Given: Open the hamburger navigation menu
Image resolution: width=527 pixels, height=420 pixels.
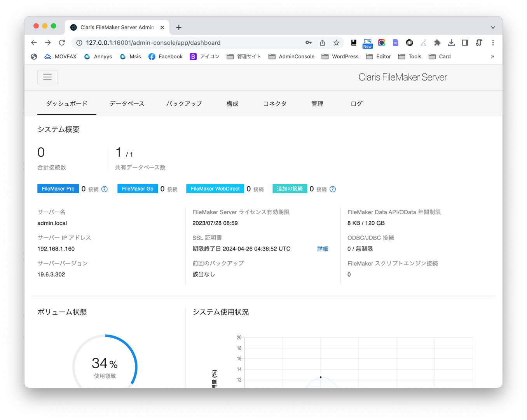Looking at the screenshot, I should point(47,77).
